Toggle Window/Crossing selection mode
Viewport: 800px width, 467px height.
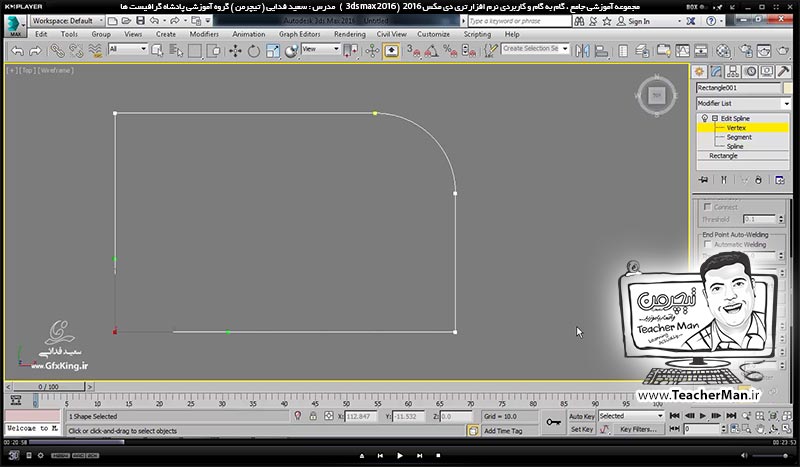[x=214, y=51]
